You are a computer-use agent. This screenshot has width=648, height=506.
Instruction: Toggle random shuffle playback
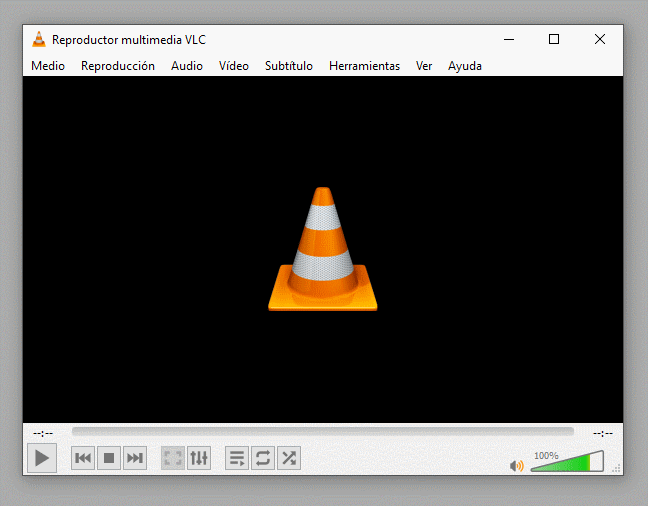point(289,458)
